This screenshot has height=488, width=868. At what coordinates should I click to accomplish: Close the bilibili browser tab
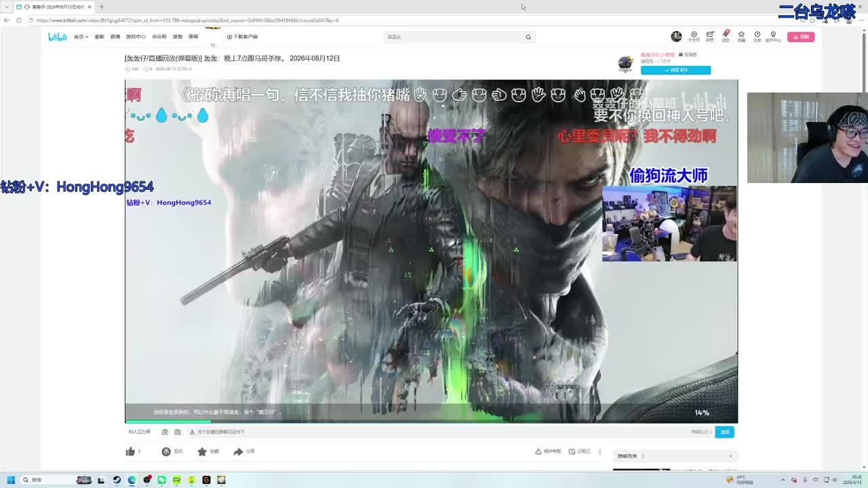[x=89, y=7]
